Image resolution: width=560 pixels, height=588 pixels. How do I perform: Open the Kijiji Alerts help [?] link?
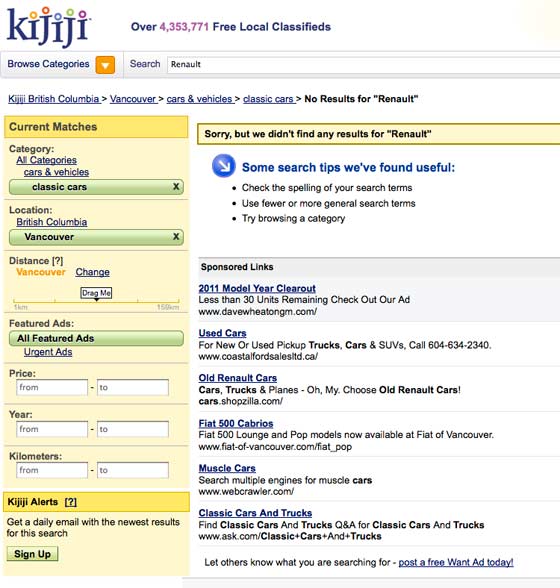[71, 502]
